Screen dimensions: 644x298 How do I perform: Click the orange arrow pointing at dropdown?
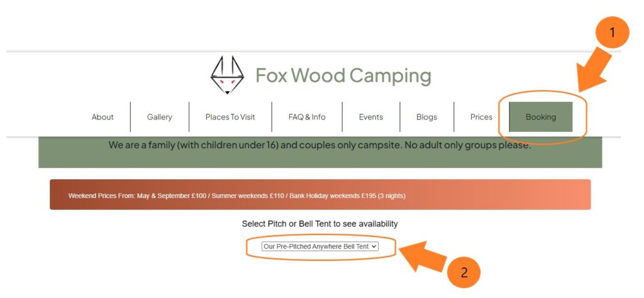(422, 257)
